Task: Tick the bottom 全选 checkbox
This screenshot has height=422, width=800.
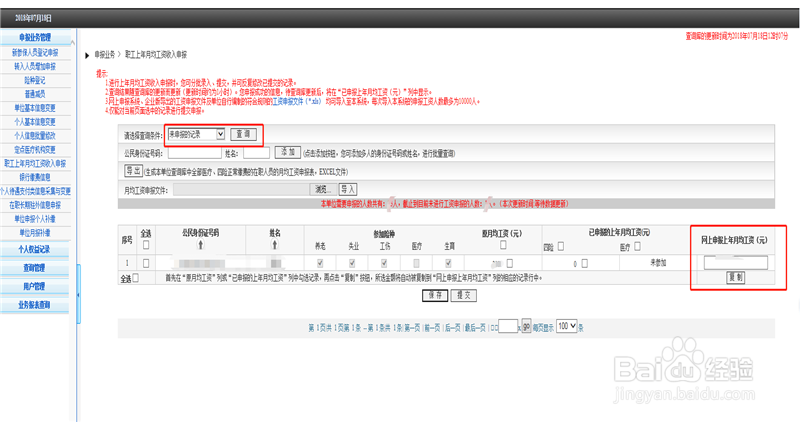Action: 135,278
